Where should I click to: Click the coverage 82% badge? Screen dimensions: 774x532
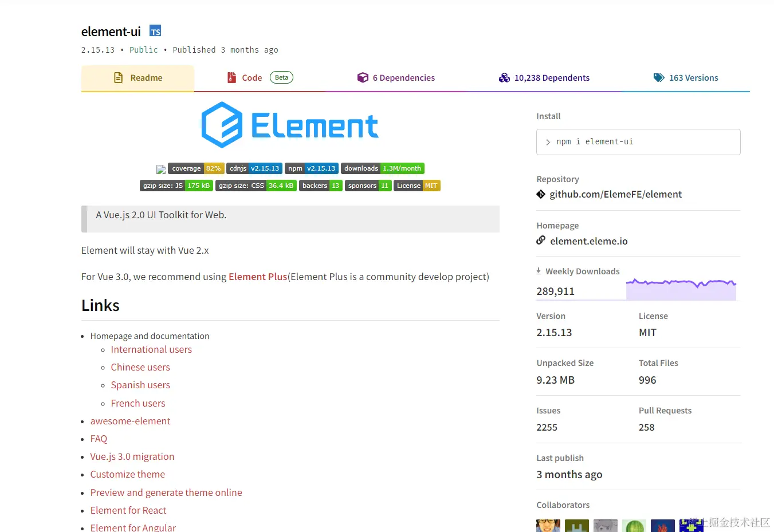[196, 168]
